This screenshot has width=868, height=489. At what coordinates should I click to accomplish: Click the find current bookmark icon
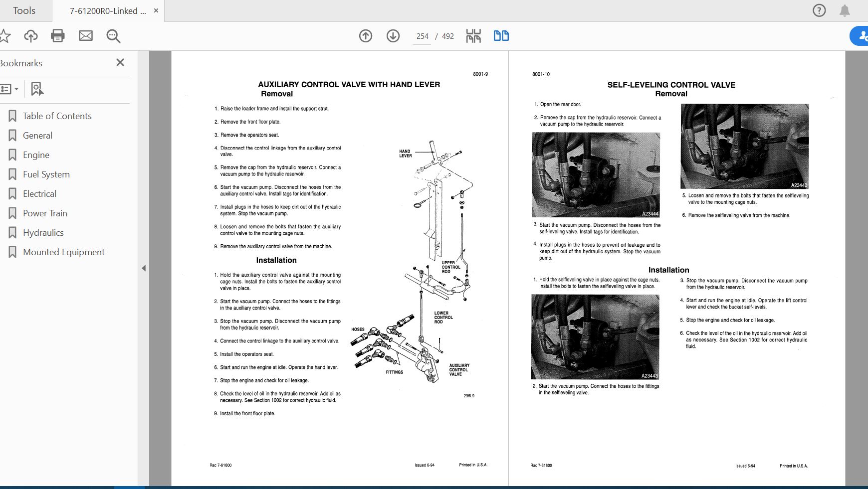tap(37, 89)
